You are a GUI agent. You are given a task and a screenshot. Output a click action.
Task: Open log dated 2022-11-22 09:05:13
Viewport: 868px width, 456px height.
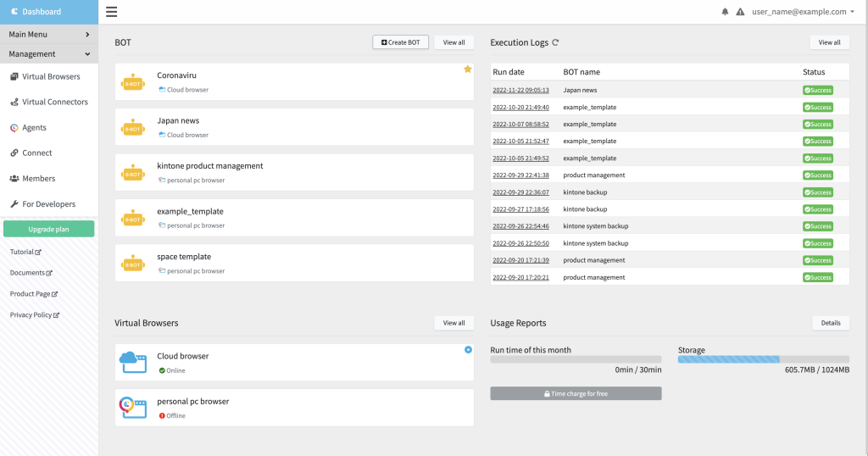click(x=521, y=90)
